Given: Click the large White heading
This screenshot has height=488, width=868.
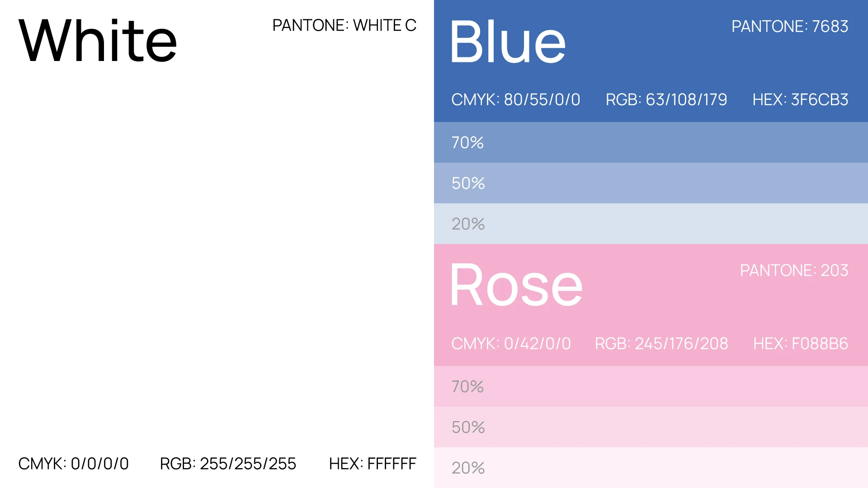Looking at the screenshot, I should tap(97, 41).
